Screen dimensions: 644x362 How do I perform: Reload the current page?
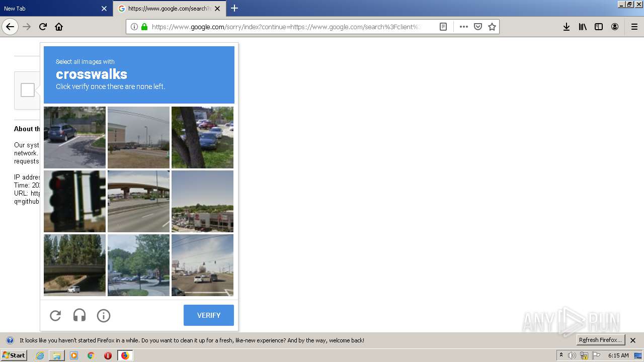pyautogui.click(x=43, y=27)
